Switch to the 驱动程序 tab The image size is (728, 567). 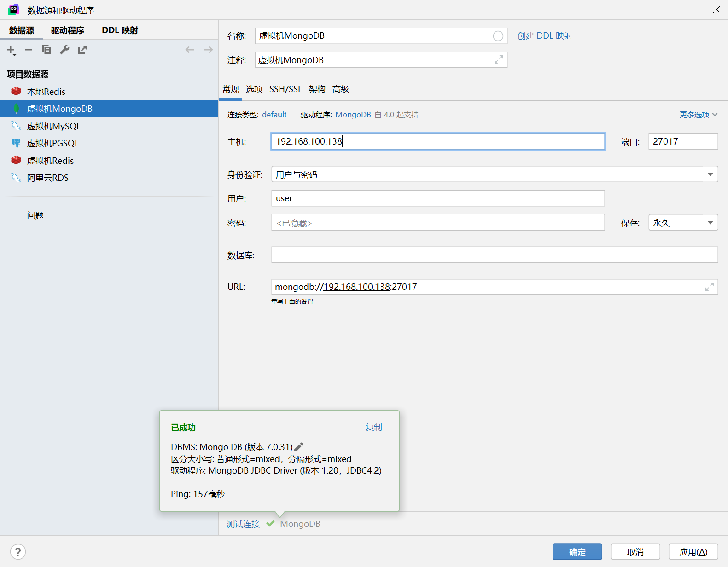[68, 30]
